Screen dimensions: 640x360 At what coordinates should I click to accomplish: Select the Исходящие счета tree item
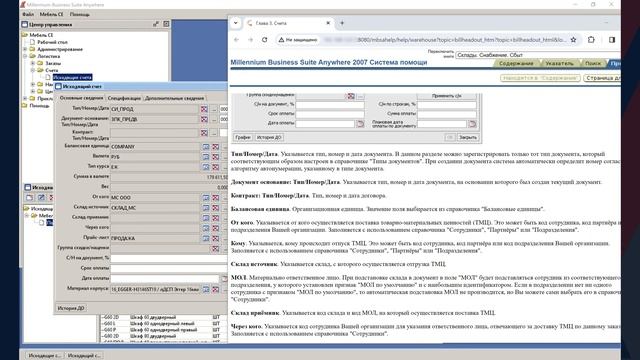coord(72,77)
